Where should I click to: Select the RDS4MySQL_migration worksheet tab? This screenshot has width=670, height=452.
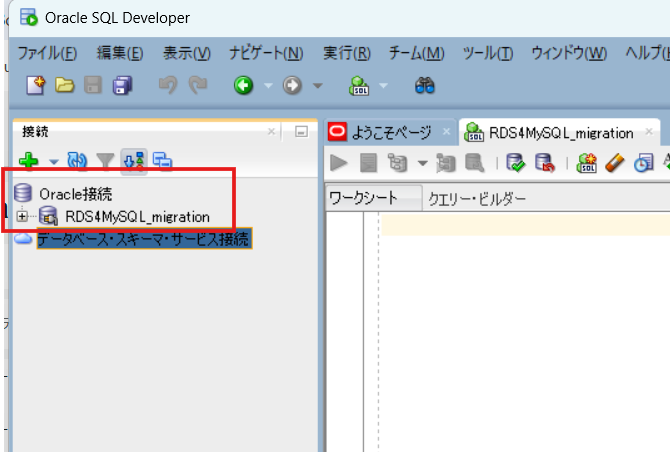click(x=561, y=133)
